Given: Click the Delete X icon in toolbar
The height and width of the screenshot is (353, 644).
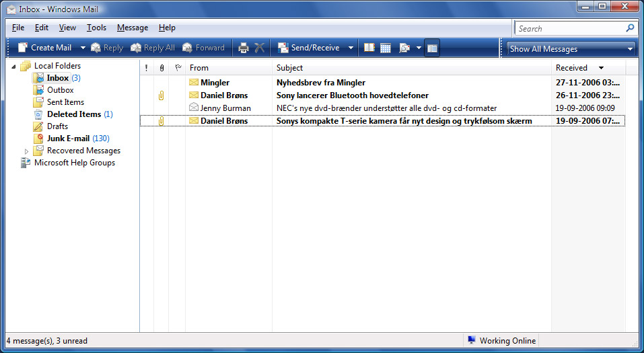Looking at the screenshot, I should coord(260,48).
